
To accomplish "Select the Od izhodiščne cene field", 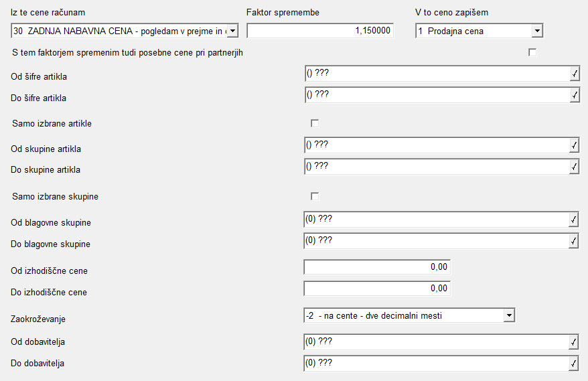I will [x=377, y=267].
